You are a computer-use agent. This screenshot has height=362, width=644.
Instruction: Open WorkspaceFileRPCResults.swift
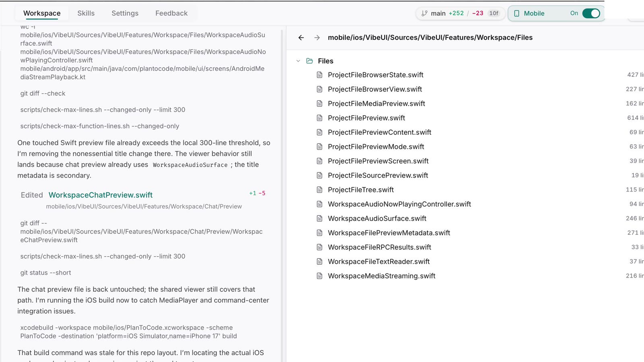[x=380, y=247]
